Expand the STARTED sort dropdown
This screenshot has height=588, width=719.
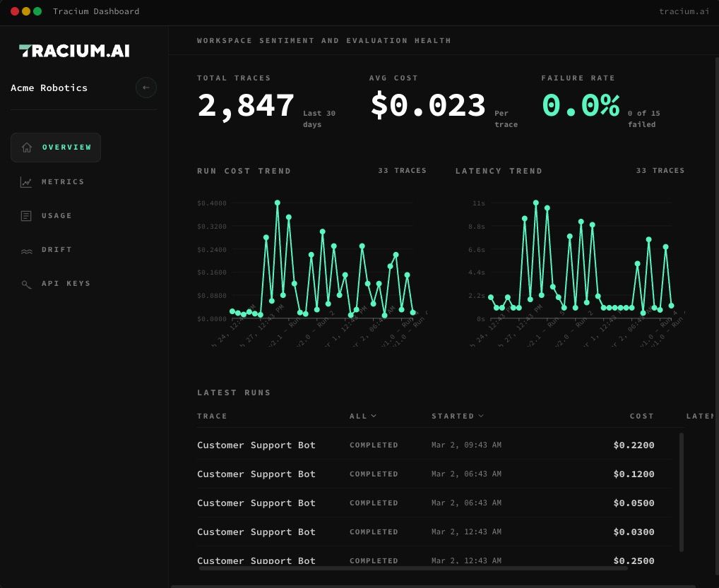point(457,416)
